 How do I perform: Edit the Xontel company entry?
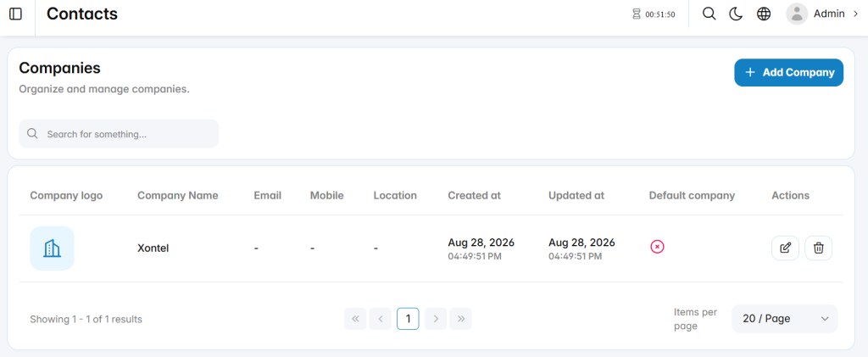pyautogui.click(x=785, y=248)
